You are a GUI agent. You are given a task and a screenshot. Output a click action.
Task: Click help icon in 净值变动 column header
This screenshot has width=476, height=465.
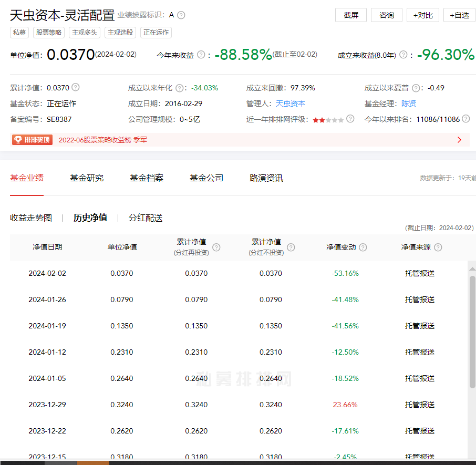pyautogui.click(x=363, y=247)
